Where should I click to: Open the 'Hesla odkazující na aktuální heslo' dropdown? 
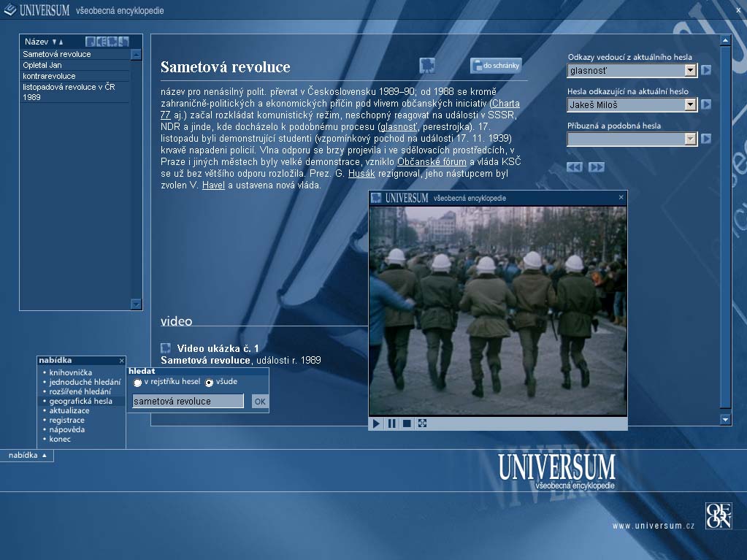(x=690, y=104)
